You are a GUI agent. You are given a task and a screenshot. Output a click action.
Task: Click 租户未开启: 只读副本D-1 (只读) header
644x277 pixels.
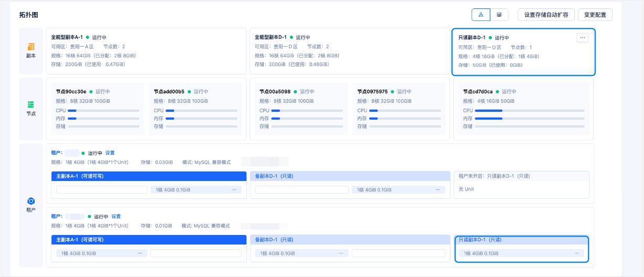click(x=521, y=176)
